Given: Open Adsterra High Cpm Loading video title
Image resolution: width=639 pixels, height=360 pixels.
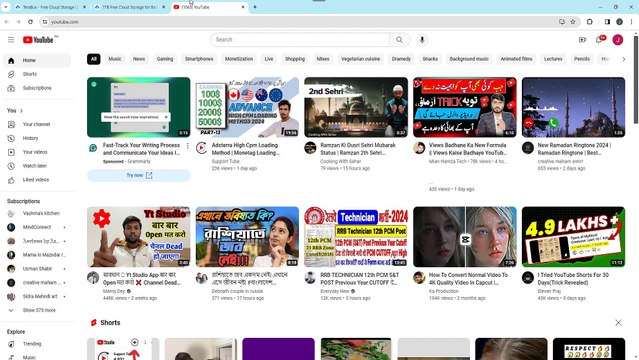Looking at the screenshot, I should [246, 149].
